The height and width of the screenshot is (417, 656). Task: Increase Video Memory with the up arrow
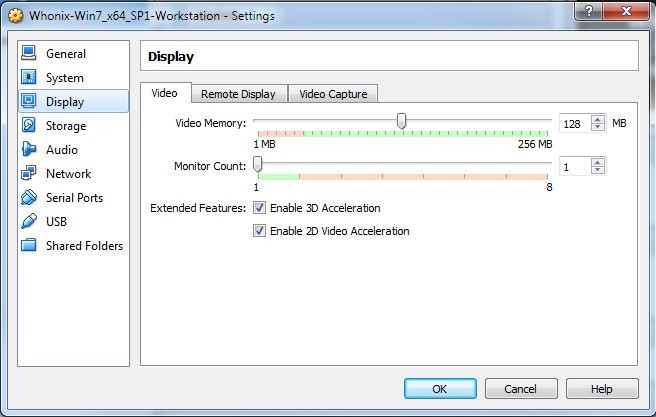(x=598, y=119)
